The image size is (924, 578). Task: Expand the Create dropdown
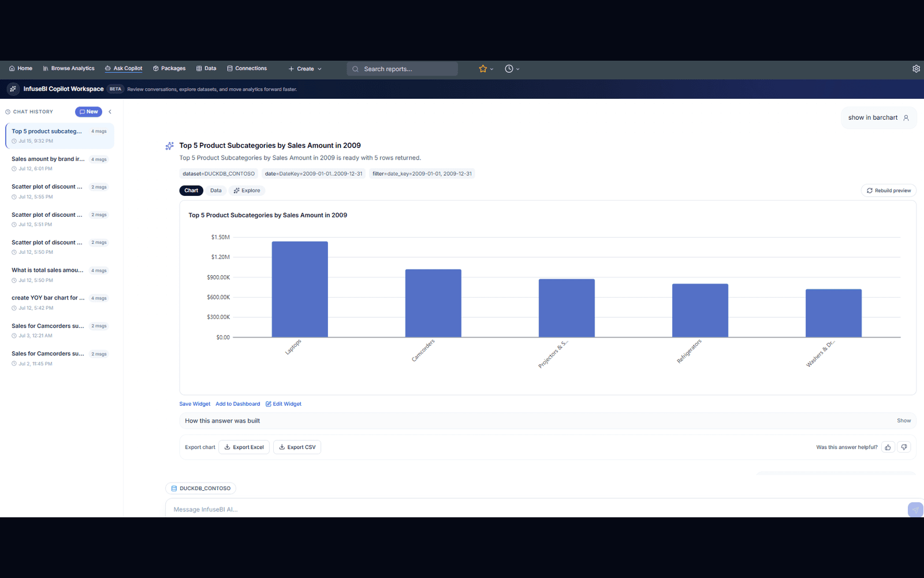305,69
